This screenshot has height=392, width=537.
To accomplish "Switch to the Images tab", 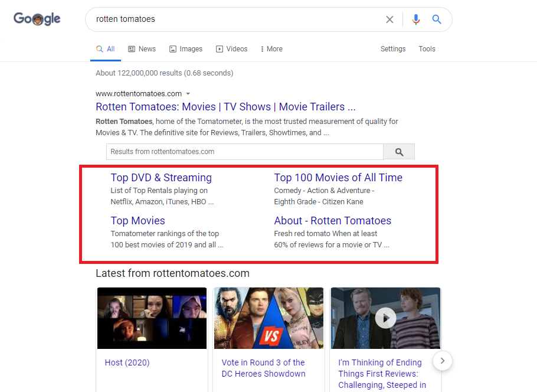I will (x=186, y=49).
